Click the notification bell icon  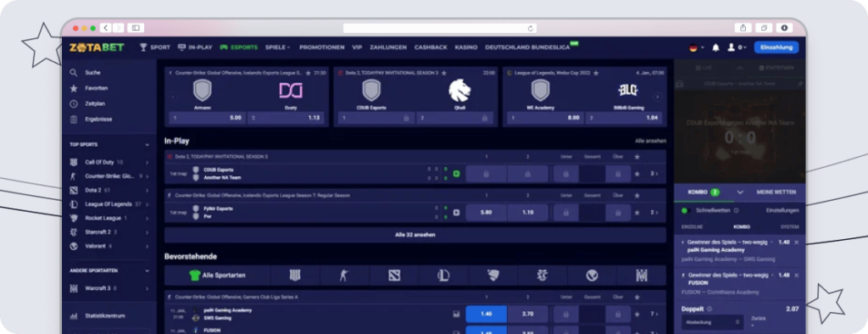715,47
